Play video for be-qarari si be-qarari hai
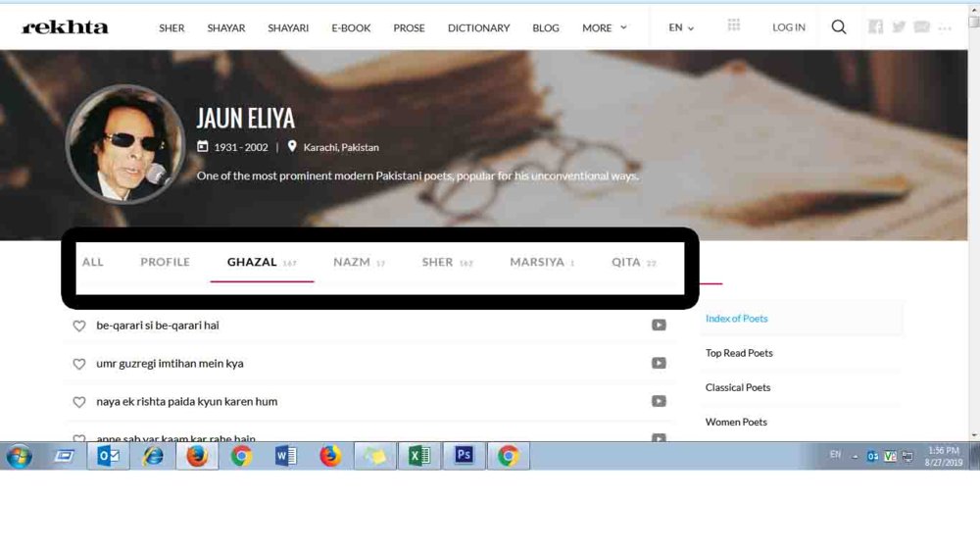 (x=659, y=326)
